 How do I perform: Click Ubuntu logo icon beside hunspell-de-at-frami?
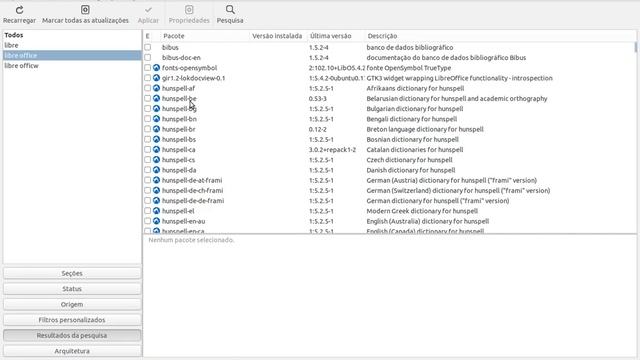(x=156, y=180)
